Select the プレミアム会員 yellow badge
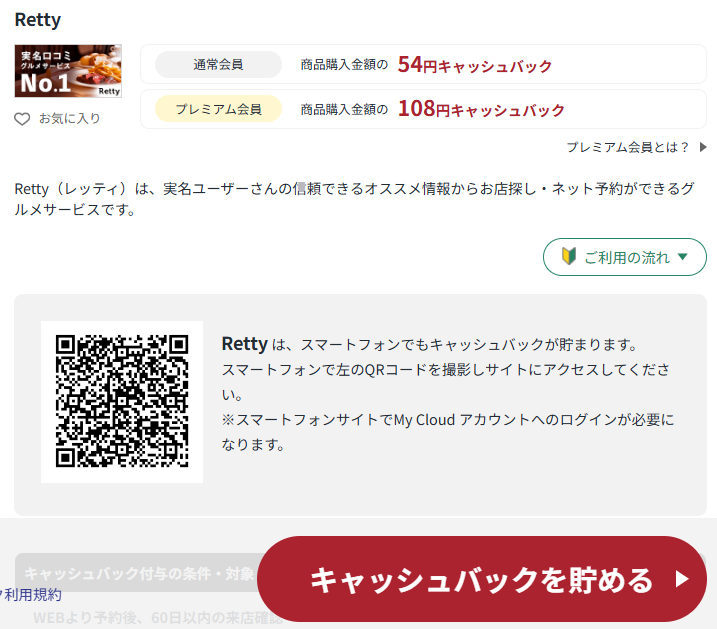The height and width of the screenshot is (629, 717). [218, 109]
